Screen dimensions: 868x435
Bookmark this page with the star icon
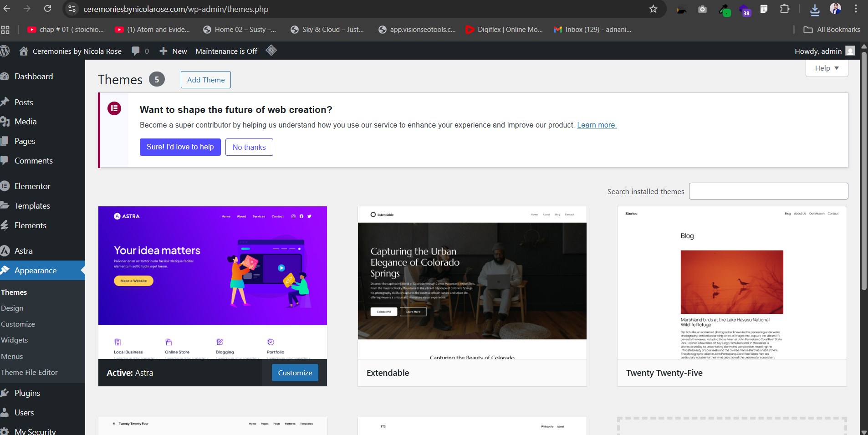point(653,9)
